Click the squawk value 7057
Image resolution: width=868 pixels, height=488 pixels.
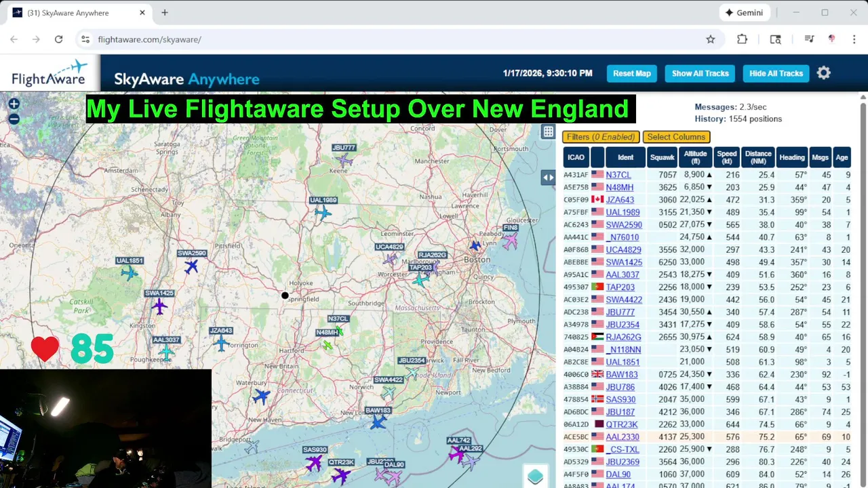pyautogui.click(x=667, y=176)
